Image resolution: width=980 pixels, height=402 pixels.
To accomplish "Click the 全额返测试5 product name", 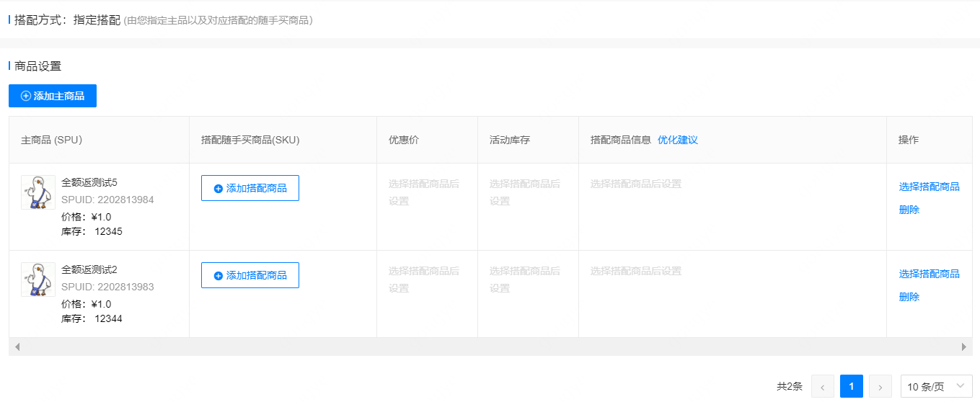I will [89, 182].
